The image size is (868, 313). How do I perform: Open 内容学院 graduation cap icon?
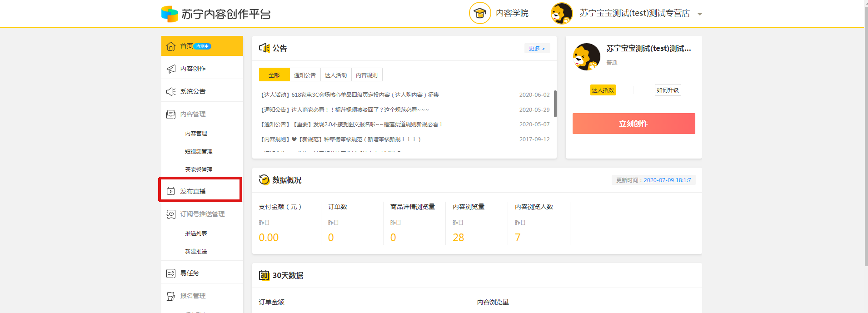[480, 13]
